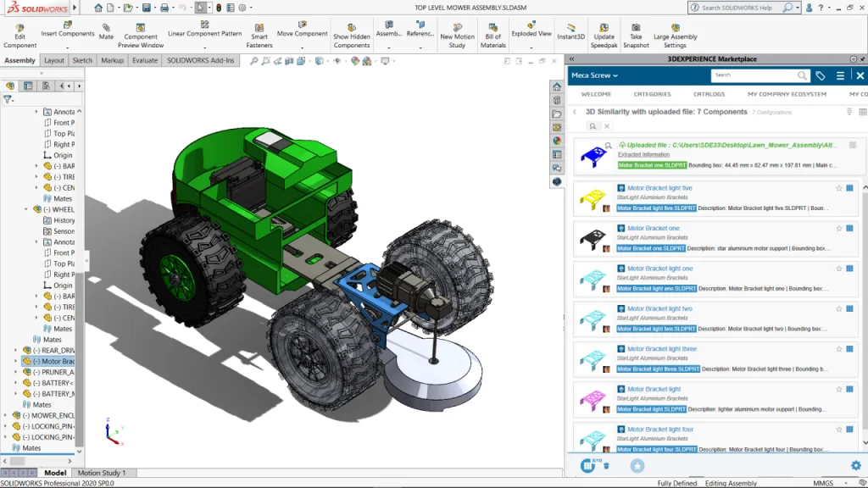Open Smart Fasteners
Screen dimensions: 868x488
coord(261,34)
